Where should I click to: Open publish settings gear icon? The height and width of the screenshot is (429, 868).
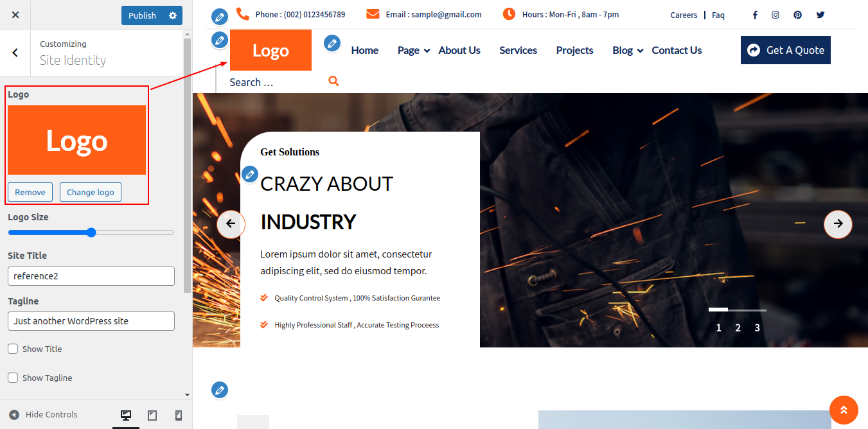(173, 15)
